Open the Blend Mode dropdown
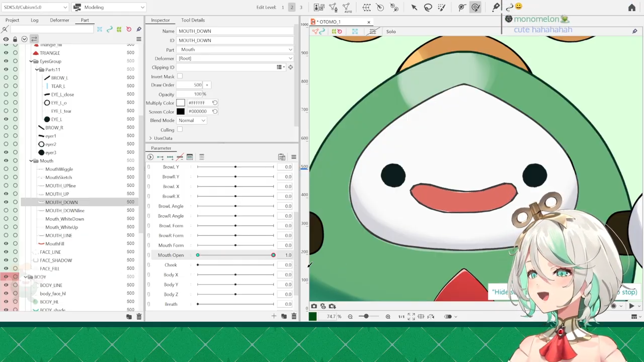 click(192, 121)
